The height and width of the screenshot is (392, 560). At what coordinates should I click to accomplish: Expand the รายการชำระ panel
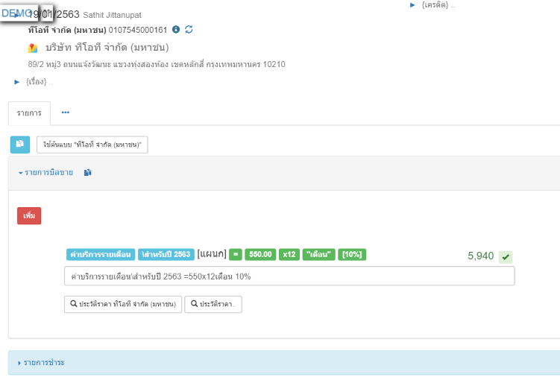(42, 363)
